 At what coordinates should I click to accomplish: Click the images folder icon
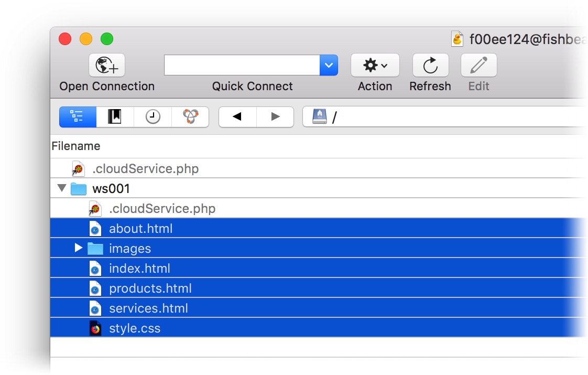(95, 249)
